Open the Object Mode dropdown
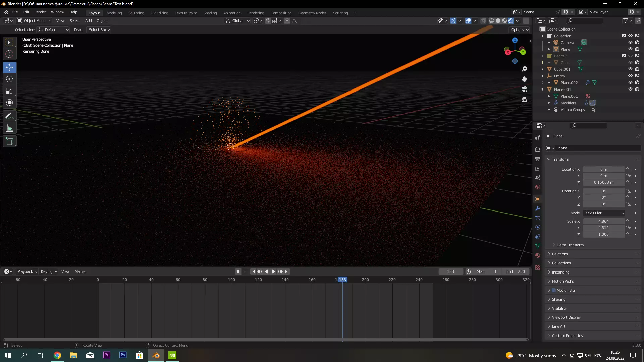 pyautogui.click(x=34, y=21)
